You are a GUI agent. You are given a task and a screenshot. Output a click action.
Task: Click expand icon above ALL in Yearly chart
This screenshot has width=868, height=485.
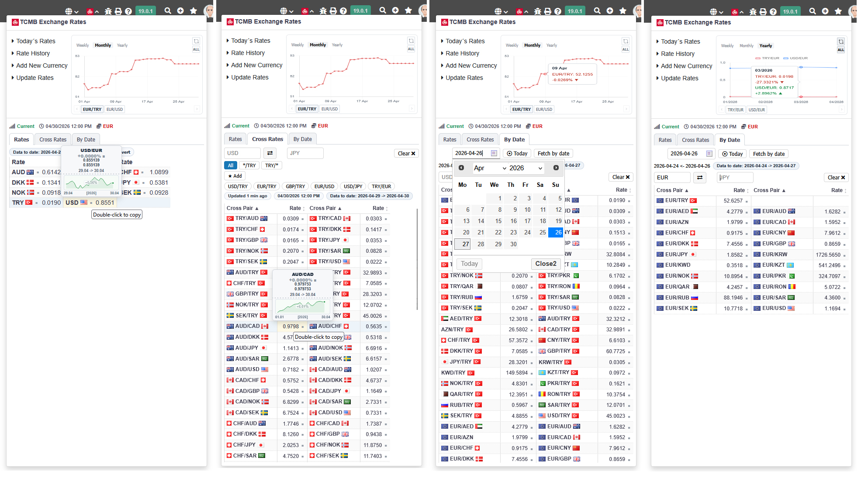[x=841, y=42]
